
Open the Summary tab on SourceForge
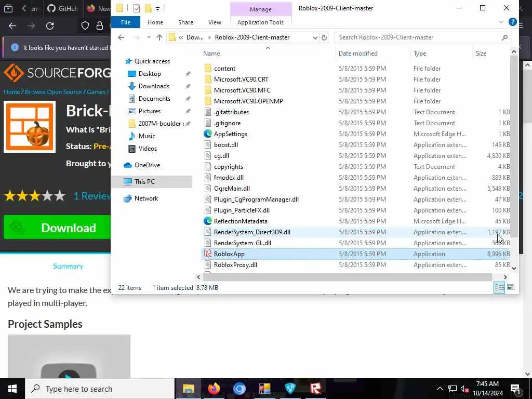(68, 266)
